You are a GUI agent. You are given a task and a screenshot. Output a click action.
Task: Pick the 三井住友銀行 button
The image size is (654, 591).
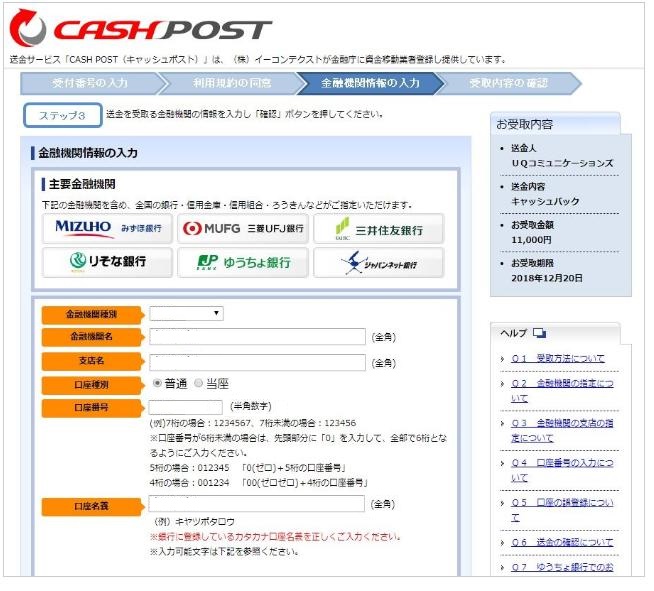379,229
